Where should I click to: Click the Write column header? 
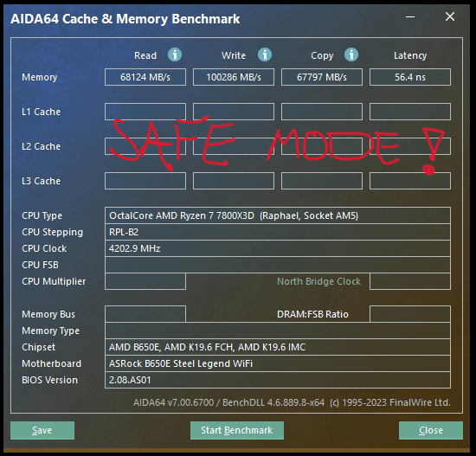(234, 55)
